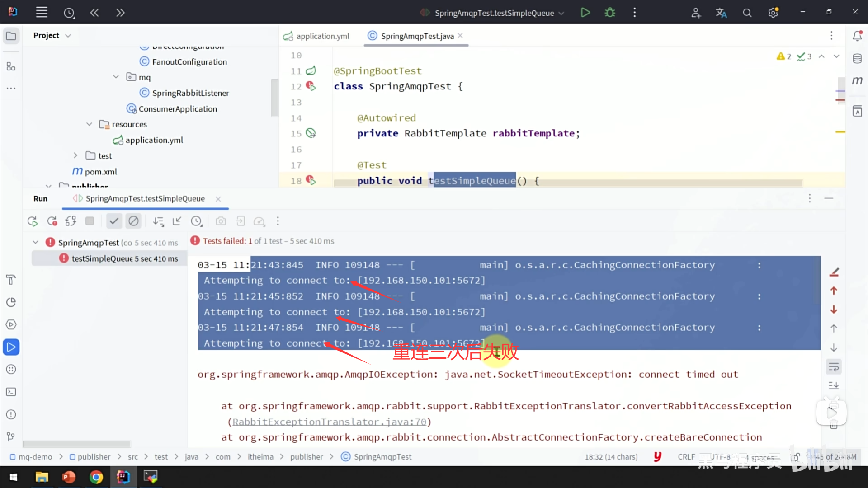Image resolution: width=868 pixels, height=488 pixels.
Task: Collapse the resources folder node
Action: click(x=89, y=124)
